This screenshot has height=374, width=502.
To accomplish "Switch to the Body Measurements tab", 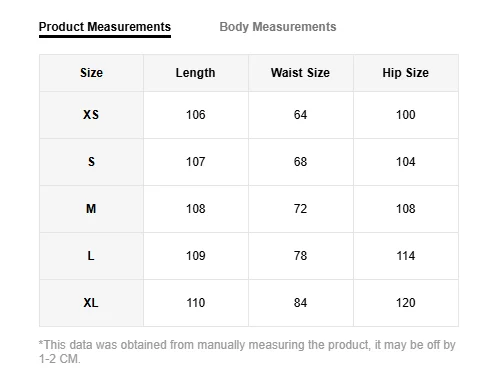I will point(278,27).
